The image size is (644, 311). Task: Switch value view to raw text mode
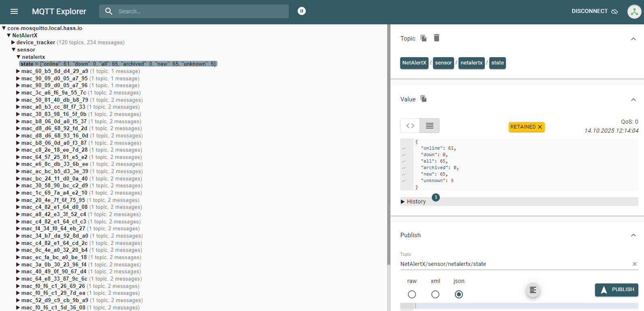coord(430,126)
